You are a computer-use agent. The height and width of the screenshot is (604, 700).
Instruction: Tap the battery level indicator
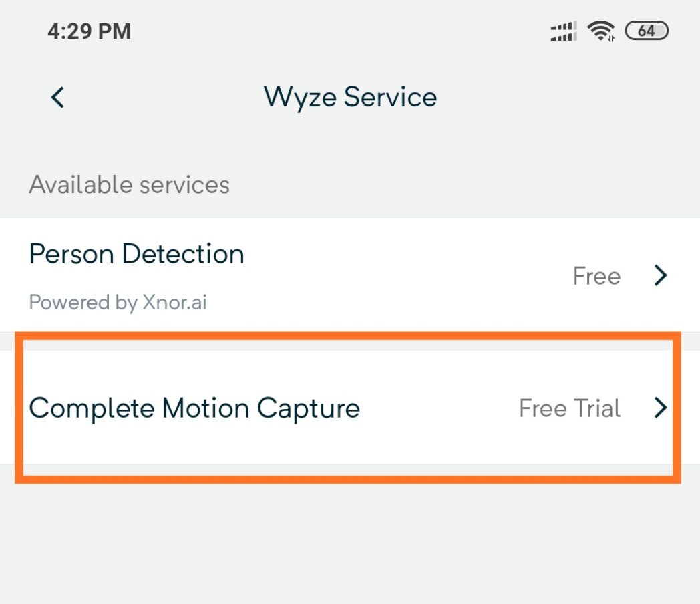click(646, 31)
